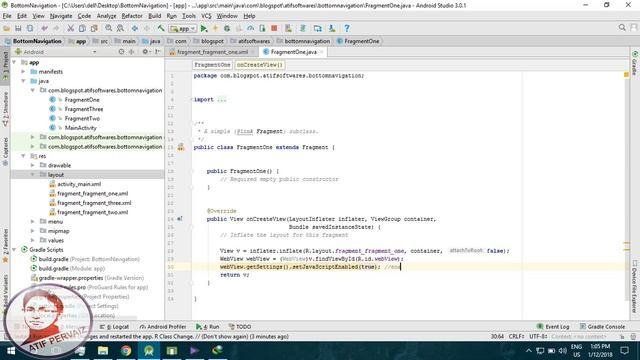Click the project panel settings gear icon
640x360 pixels.
pos(145,52)
